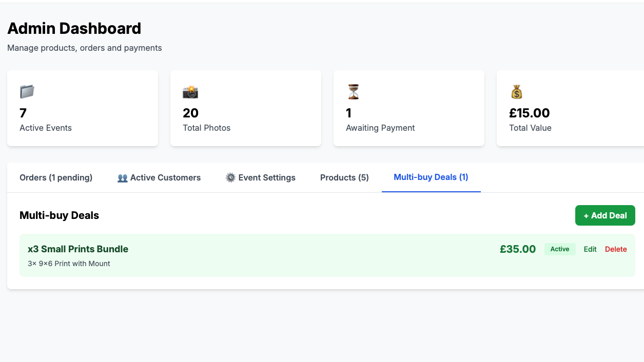Click the £15.00 total value figure
Screen dimensions: 644x362
[x=530, y=113]
